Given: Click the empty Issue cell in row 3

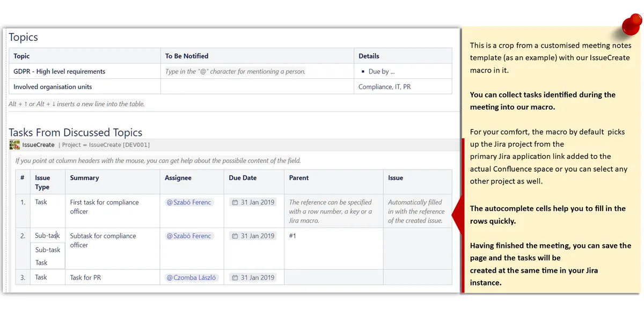Looking at the screenshot, I should pos(418,277).
